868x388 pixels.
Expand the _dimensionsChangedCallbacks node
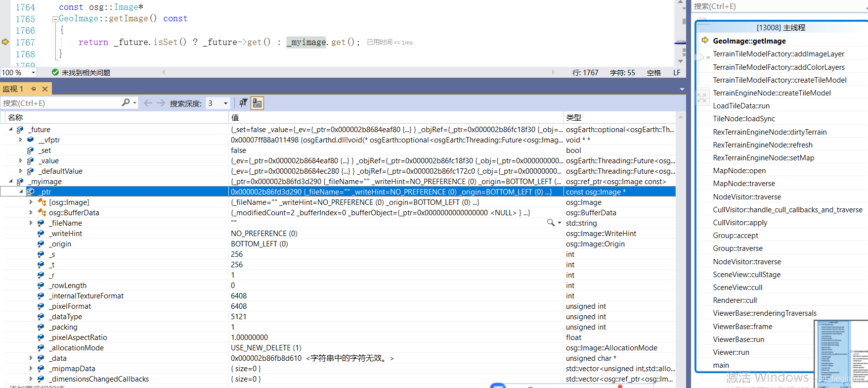tap(31, 379)
